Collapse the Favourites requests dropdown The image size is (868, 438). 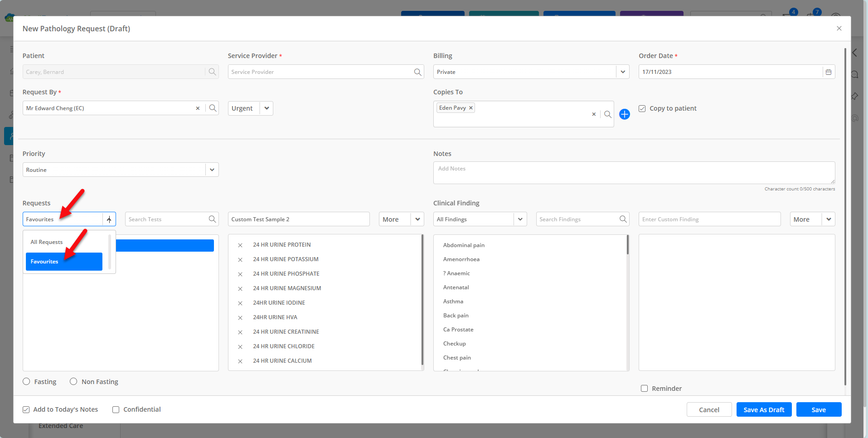[x=109, y=219]
